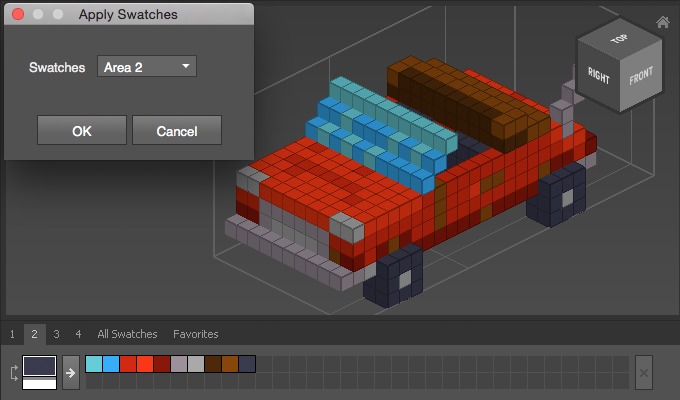Click the add-to-swatches arrow button
The height and width of the screenshot is (400, 680).
[x=71, y=371]
